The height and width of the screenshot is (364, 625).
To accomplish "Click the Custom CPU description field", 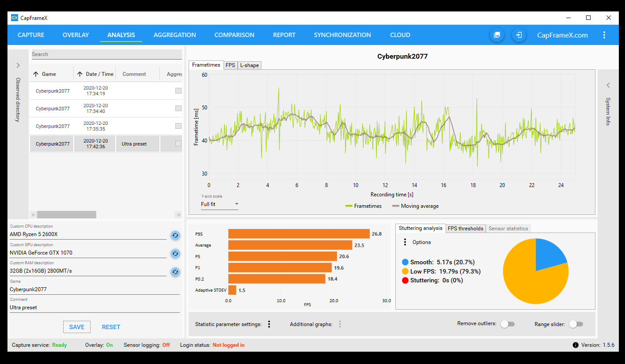I will click(88, 234).
